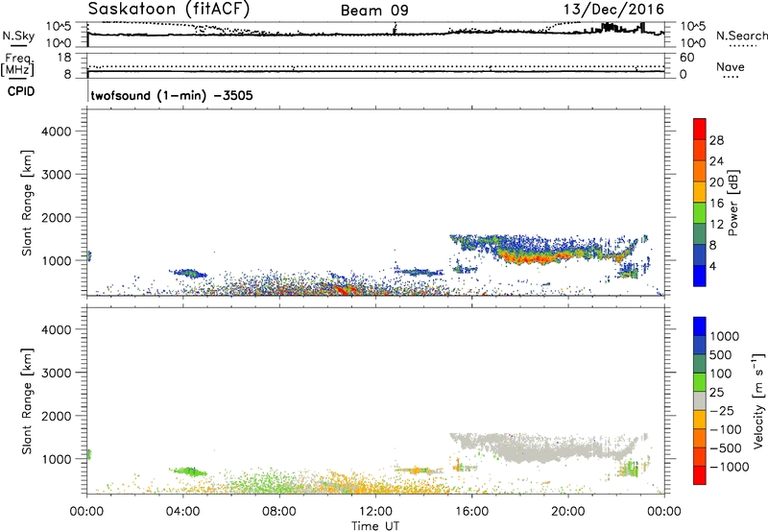
Task: Click the "Time UT" axis title
Action: point(375,525)
